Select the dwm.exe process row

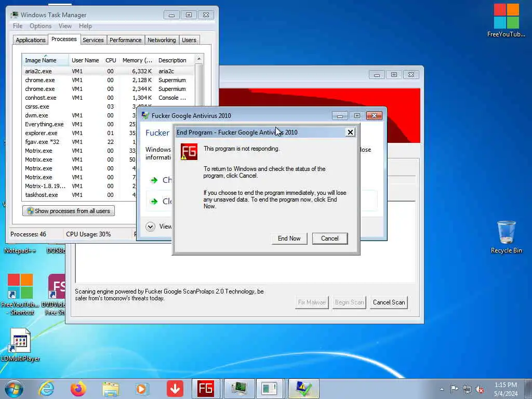coord(79,115)
